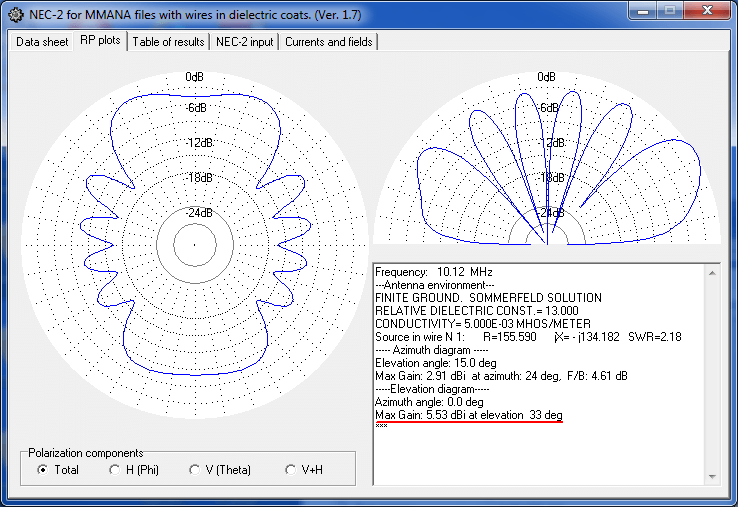Maximize the NEC-2 window
The height and width of the screenshot is (507, 738).
[669, 11]
